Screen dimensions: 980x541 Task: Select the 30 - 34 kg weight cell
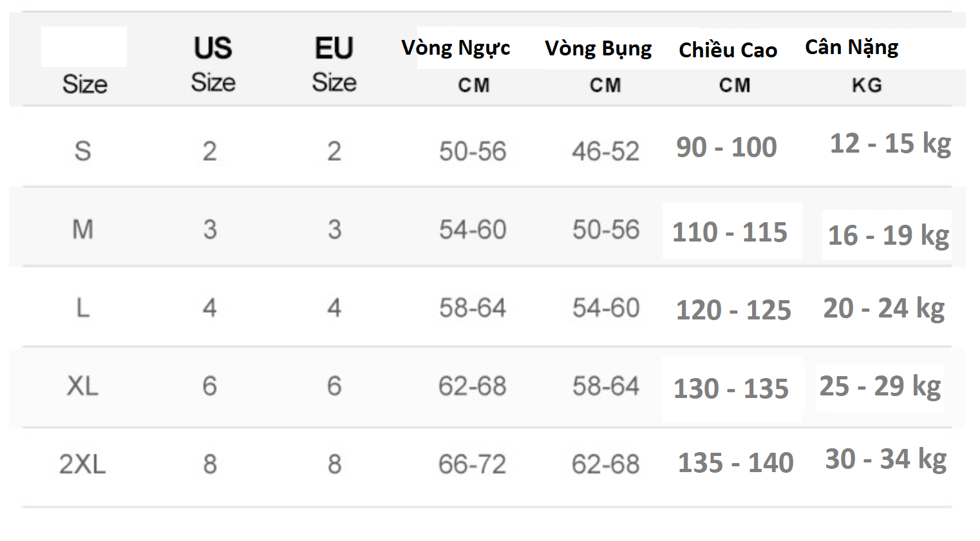(x=885, y=460)
